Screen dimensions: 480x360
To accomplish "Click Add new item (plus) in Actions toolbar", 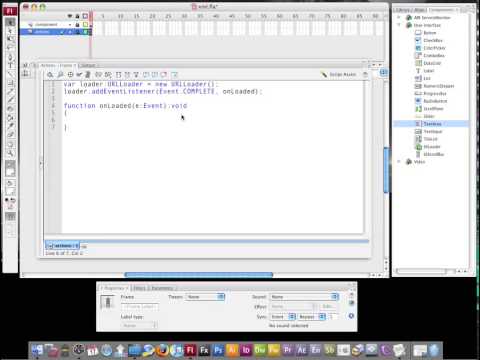I will [x=50, y=75].
